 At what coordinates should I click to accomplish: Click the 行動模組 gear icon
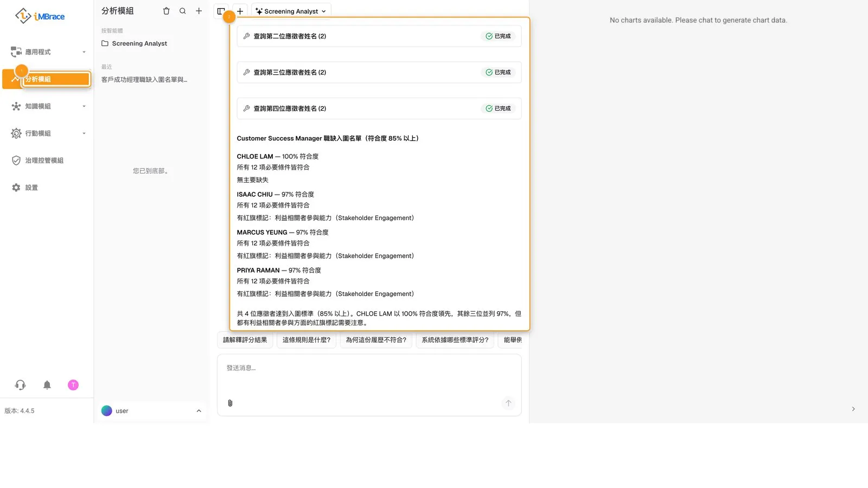pyautogui.click(x=16, y=133)
